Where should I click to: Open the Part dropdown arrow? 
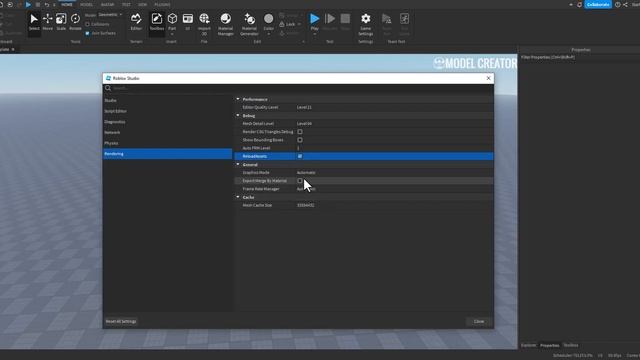[x=172, y=34]
